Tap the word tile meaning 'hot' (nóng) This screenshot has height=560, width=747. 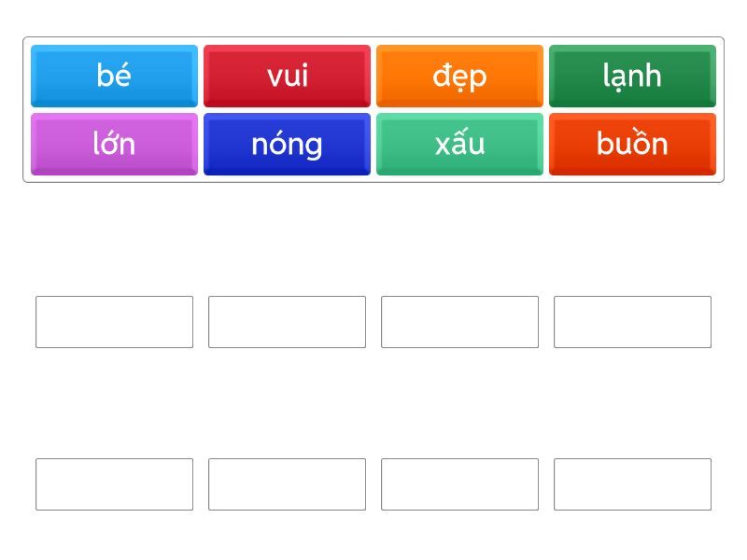287,144
